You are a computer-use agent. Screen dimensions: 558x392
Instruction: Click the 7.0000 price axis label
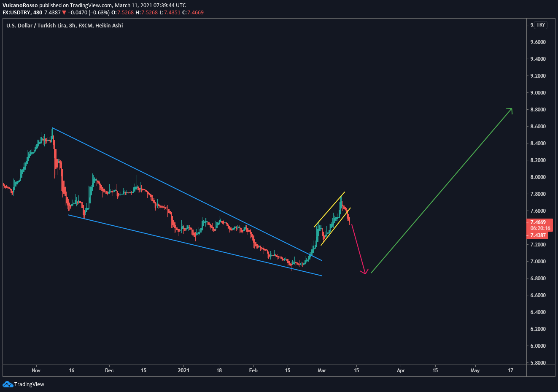coord(538,262)
